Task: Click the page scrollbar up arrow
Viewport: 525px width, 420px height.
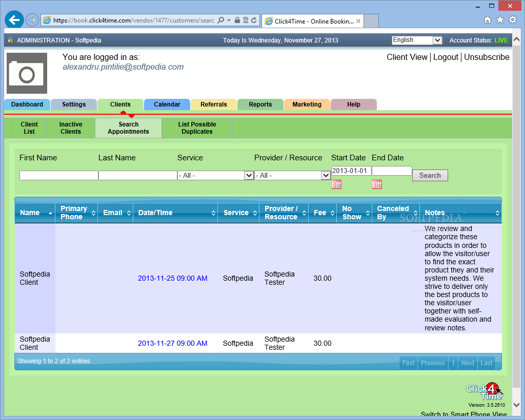Action: 517,38
